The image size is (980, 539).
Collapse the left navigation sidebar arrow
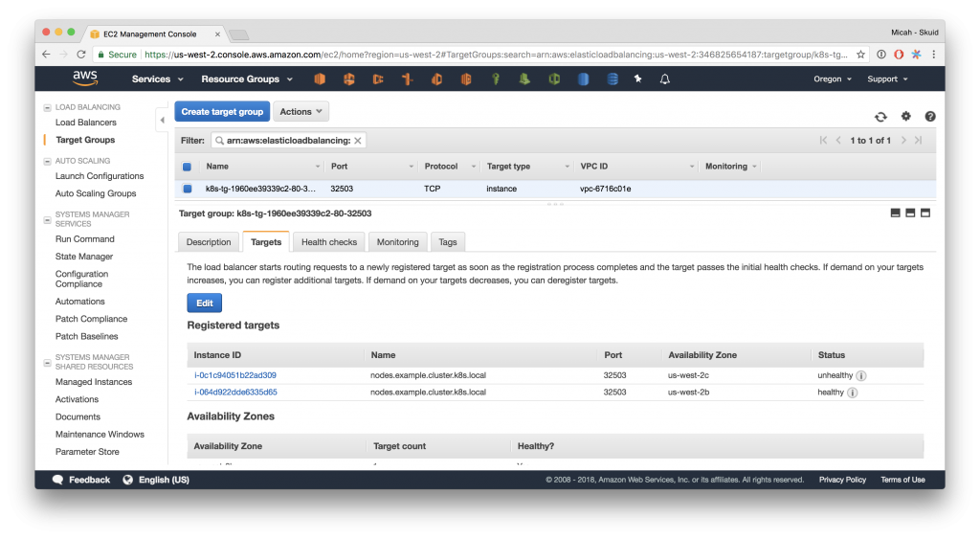162,120
